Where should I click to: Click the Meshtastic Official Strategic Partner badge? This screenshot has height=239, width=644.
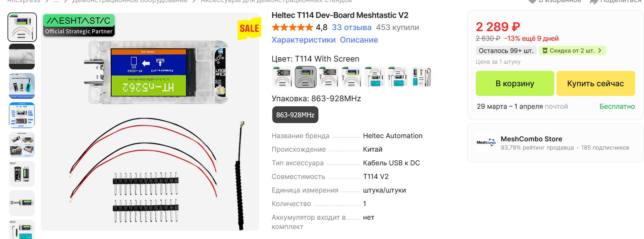79,26
